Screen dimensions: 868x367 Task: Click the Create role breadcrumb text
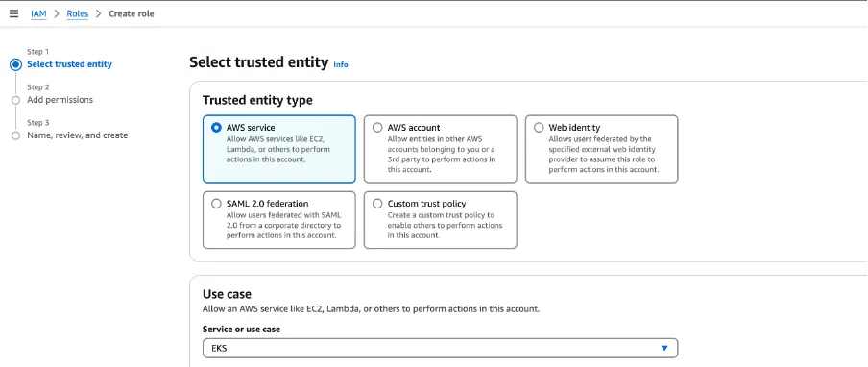[x=132, y=13]
